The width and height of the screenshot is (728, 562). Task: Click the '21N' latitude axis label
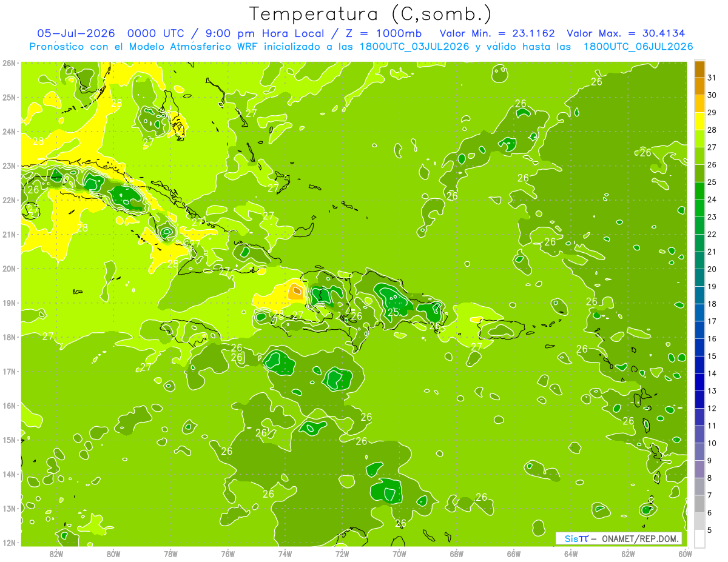coord(9,234)
